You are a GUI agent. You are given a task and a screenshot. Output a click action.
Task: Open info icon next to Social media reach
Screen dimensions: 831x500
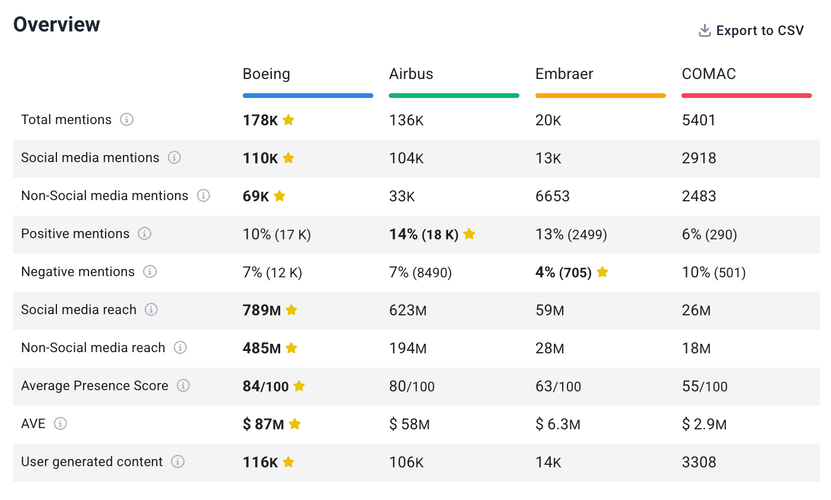152,310
